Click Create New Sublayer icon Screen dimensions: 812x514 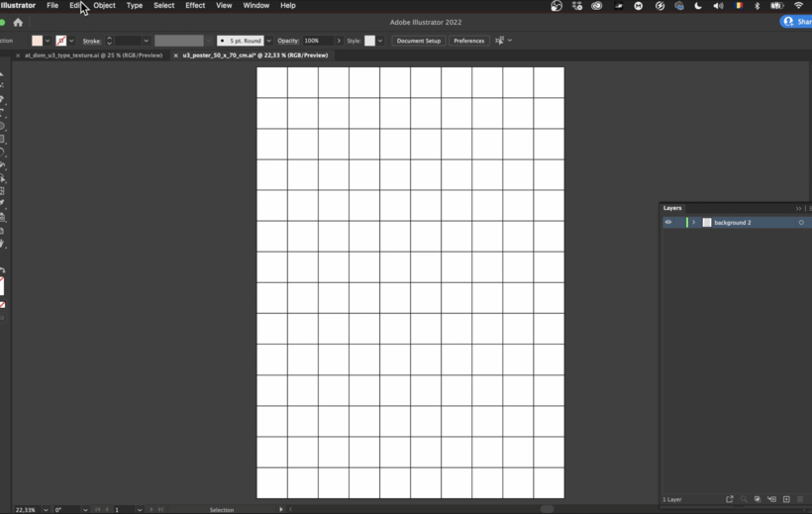tap(771, 499)
